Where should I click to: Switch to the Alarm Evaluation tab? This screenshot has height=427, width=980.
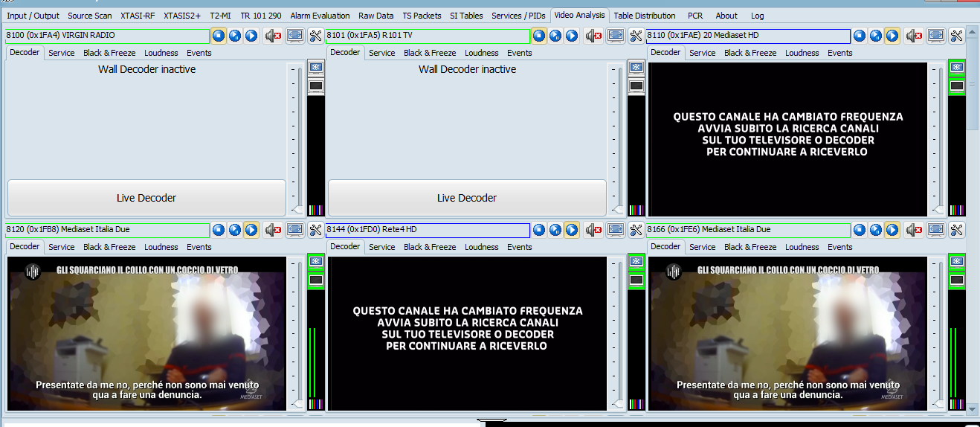point(320,16)
